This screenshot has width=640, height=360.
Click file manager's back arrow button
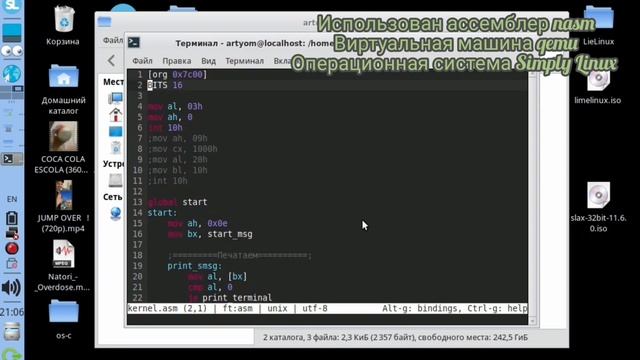point(111,61)
